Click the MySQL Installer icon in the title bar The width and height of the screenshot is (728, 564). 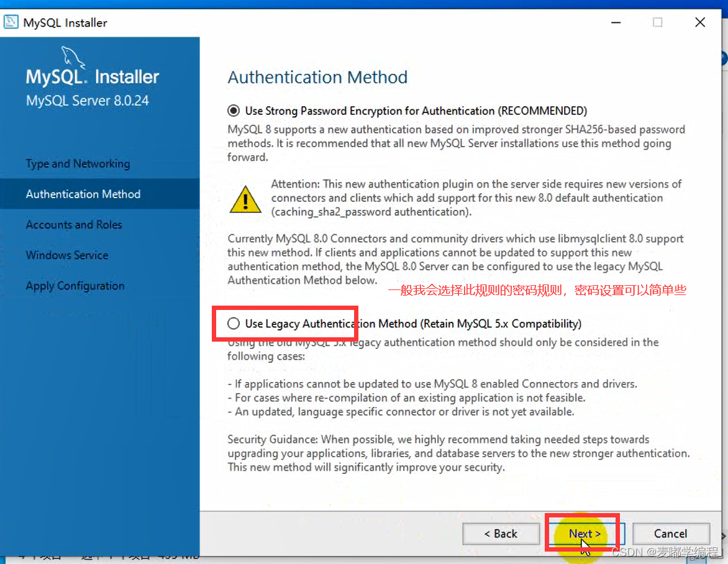[11, 22]
